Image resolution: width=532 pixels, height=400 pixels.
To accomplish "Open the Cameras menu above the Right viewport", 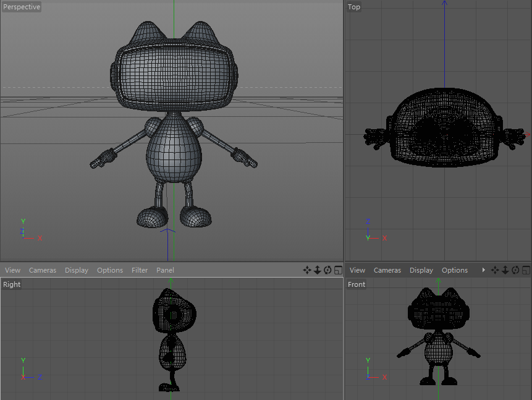I will tap(43, 270).
